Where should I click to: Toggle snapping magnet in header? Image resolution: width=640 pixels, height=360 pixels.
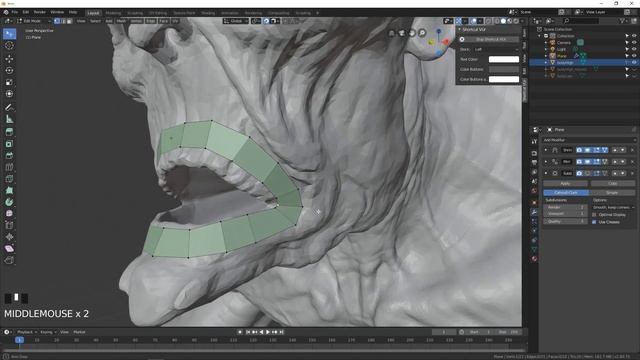[266, 21]
